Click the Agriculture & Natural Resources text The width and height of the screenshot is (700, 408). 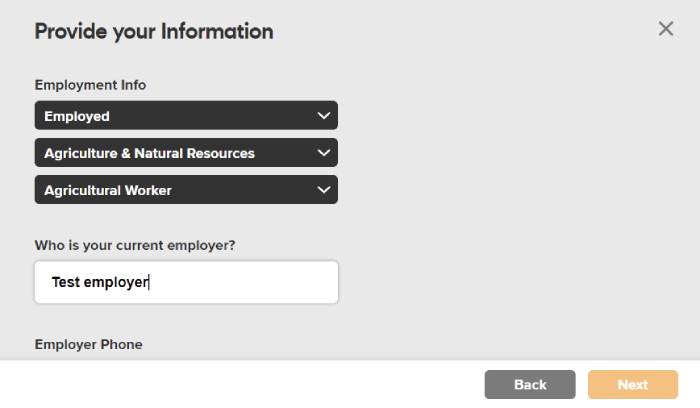[x=149, y=153]
